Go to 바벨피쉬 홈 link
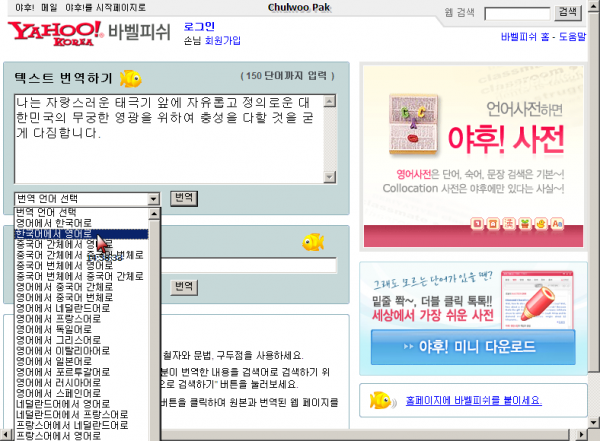The width and height of the screenshot is (600, 441). point(525,37)
